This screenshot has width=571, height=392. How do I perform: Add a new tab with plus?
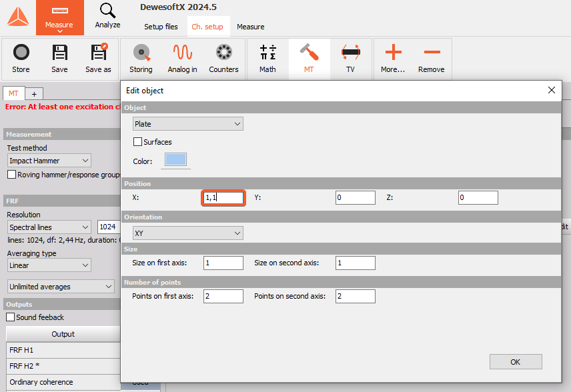pyautogui.click(x=34, y=94)
